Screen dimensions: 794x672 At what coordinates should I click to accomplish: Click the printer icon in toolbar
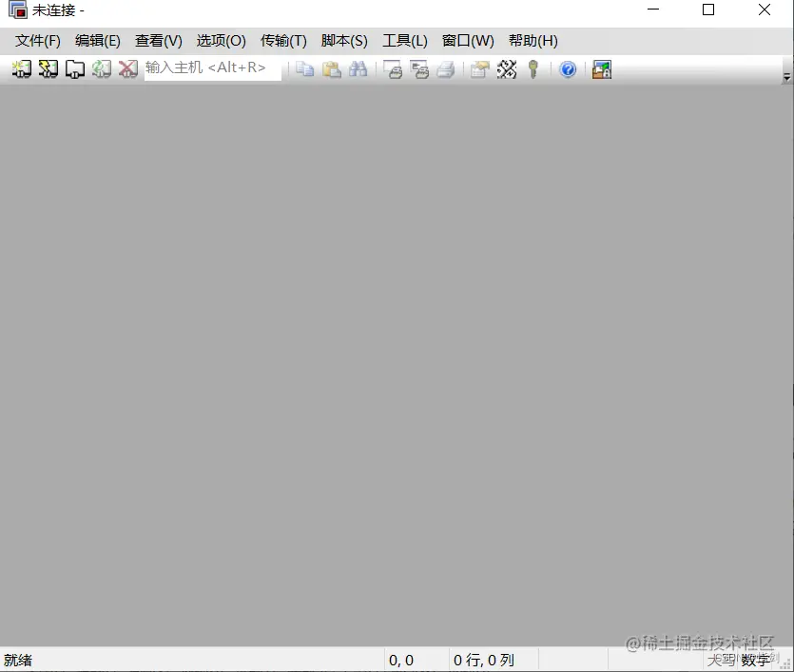point(446,68)
